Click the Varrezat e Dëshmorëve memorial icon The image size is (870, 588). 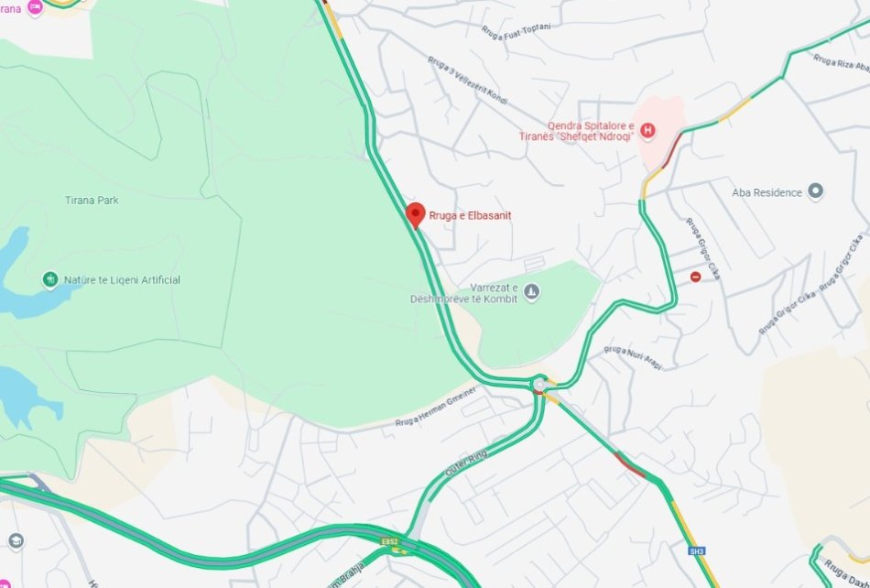point(531,292)
